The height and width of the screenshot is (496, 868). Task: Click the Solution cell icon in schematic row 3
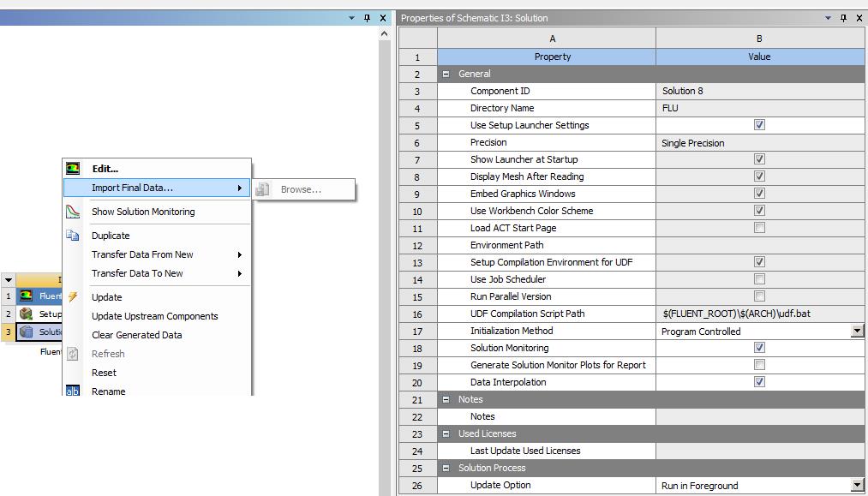pos(26,332)
